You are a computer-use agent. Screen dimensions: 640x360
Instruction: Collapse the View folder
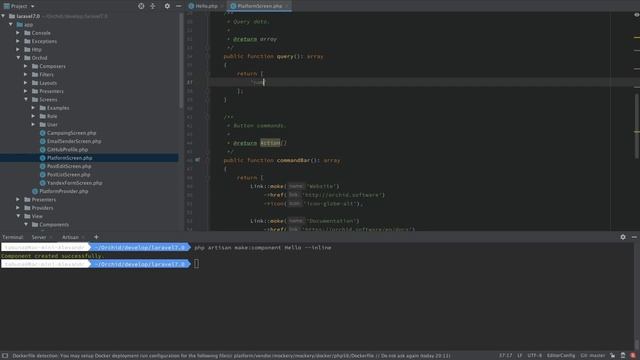click(x=18, y=216)
